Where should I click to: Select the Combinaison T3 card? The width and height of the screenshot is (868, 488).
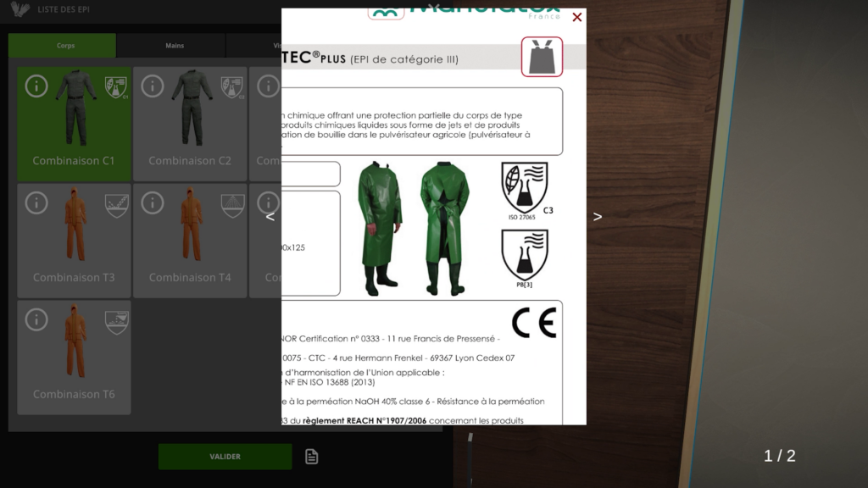tap(75, 241)
